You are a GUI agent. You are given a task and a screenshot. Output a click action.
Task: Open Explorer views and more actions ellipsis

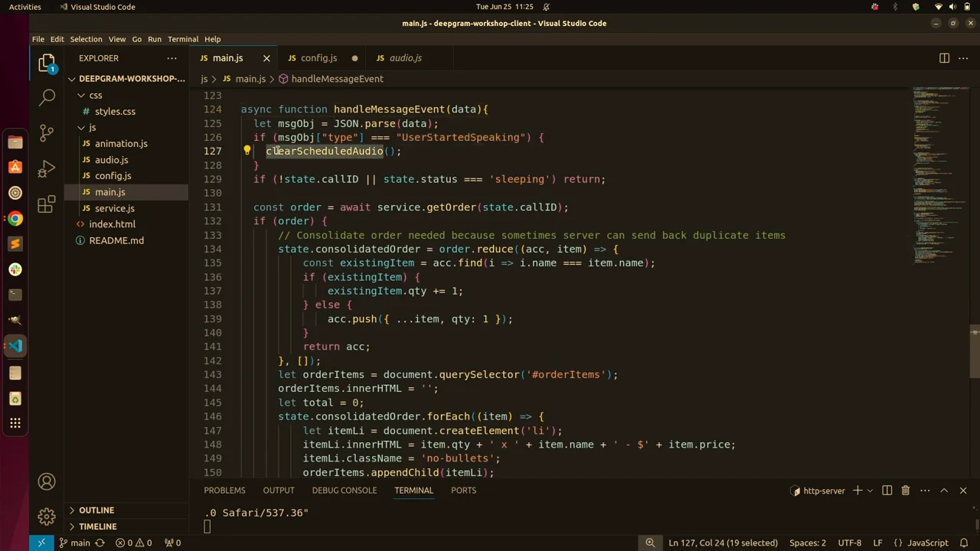point(171,58)
